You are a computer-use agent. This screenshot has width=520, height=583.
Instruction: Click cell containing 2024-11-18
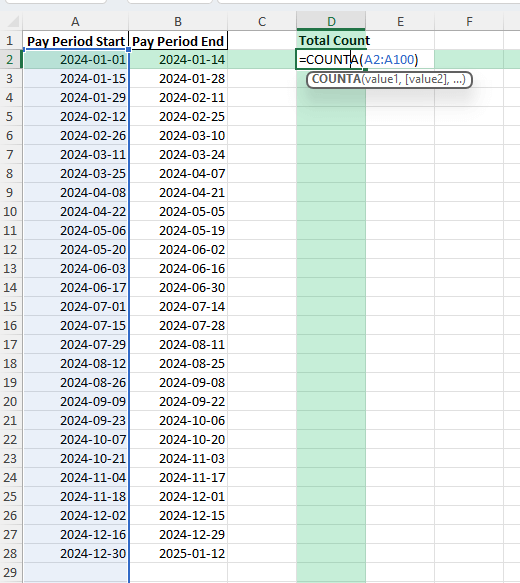75,496
